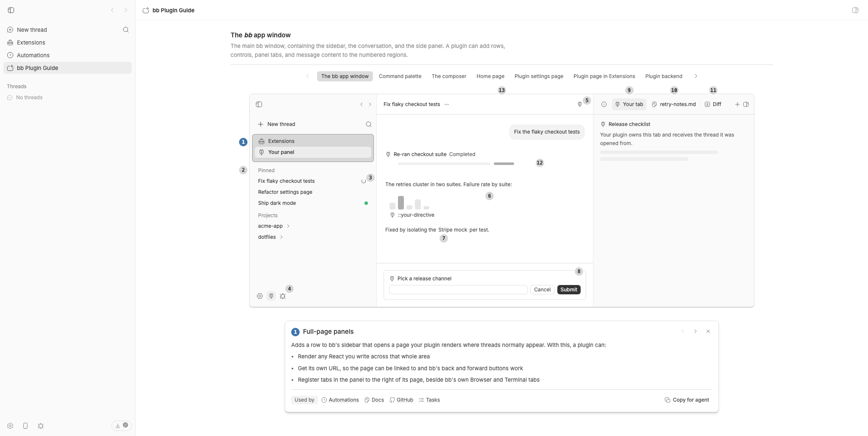Click the Re-ran checkout suite progress bar
This screenshot has width=868, height=436.
[x=456, y=163]
